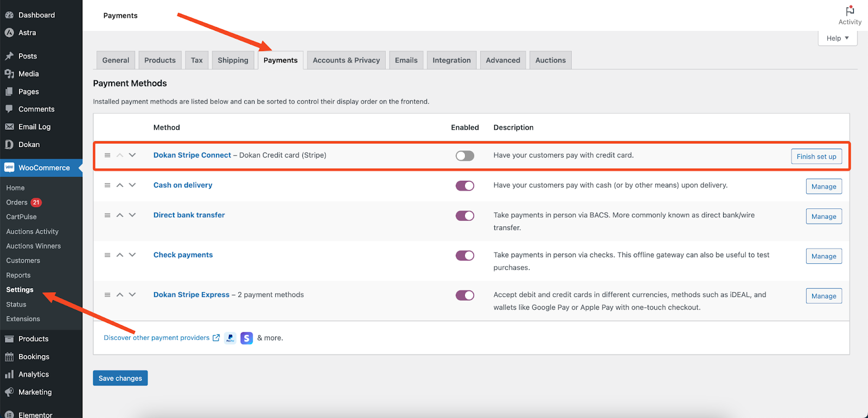Open the Activity flag icon

(850, 10)
